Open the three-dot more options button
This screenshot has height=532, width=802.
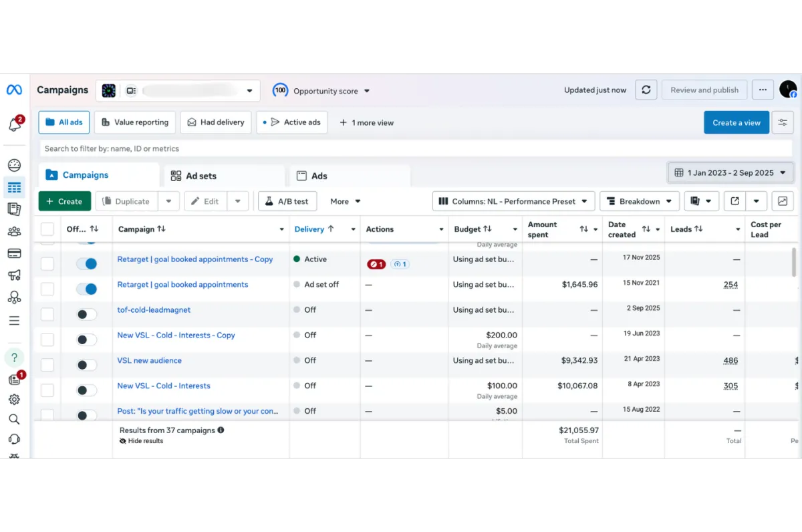pyautogui.click(x=763, y=90)
